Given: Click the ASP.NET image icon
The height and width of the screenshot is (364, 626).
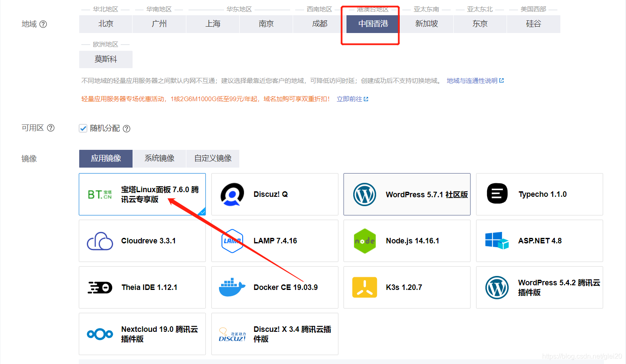Looking at the screenshot, I should (x=497, y=240).
